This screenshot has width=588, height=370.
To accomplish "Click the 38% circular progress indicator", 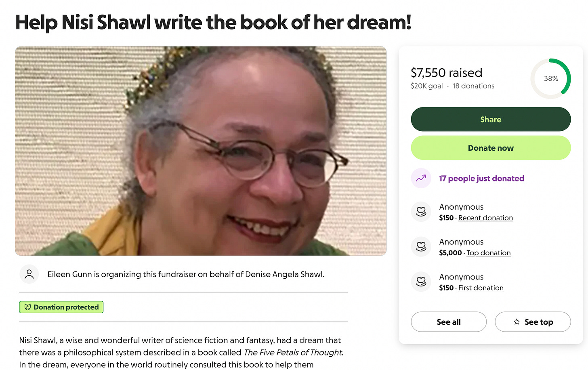I will pyautogui.click(x=551, y=78).
